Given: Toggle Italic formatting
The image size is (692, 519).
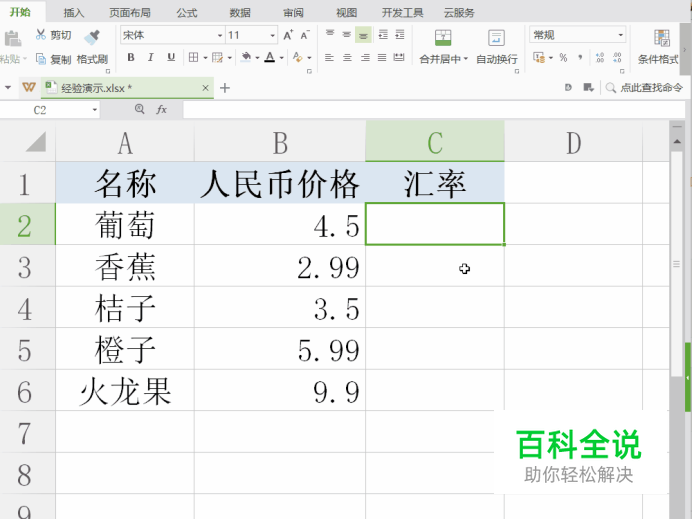Looking at the screenshot, I should pyautogui.click(x=150, y=57).
